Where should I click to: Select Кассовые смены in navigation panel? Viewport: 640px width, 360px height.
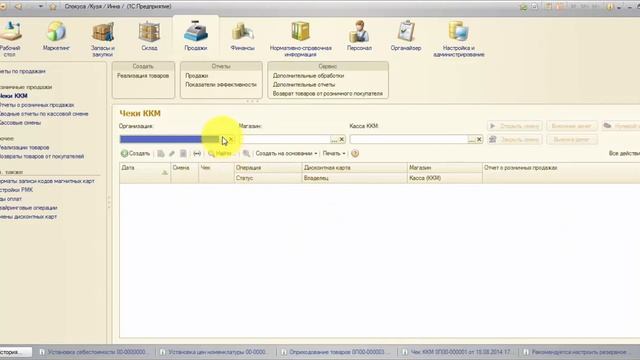[x=20, y=123]
